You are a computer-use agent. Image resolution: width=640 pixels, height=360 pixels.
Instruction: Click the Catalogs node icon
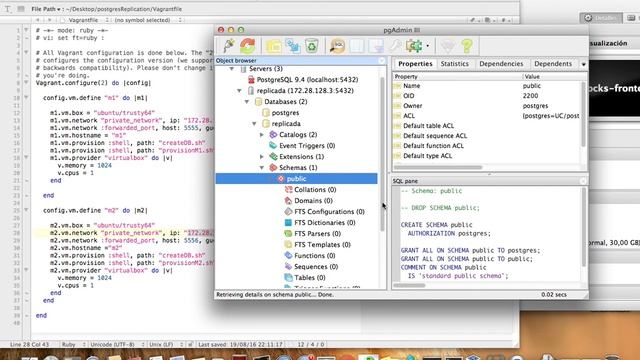tap(273, 135)
